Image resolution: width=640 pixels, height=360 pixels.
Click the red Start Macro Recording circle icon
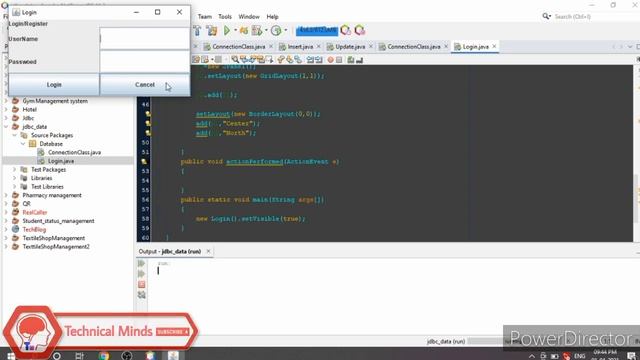tap(330, 60)
